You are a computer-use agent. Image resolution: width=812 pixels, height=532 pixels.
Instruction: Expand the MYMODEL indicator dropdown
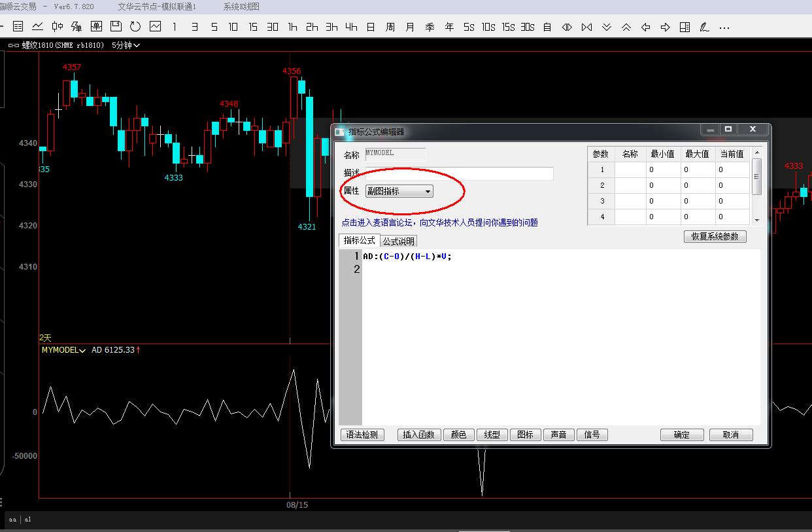63,350
